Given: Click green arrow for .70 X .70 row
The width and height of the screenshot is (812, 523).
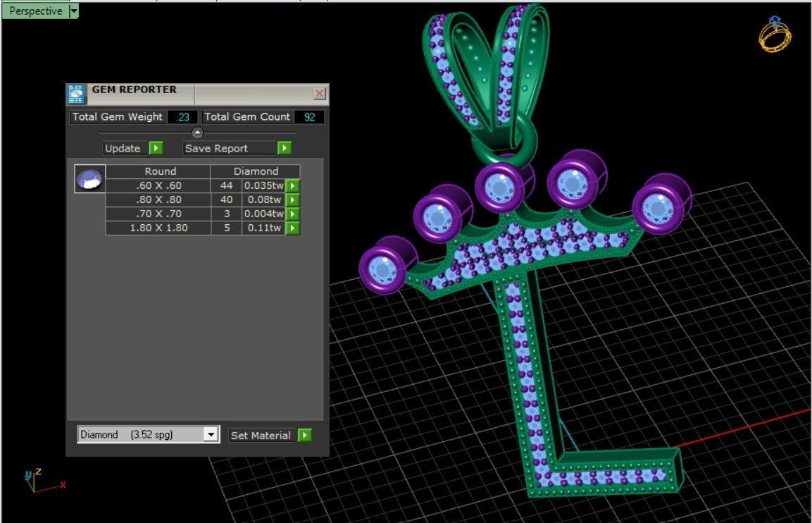Looking at the screenshot, I should [292, 214].
